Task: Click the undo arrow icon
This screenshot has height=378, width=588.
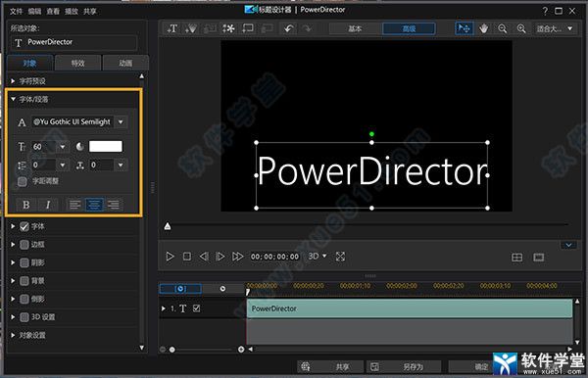Action: tap(288, 28)
